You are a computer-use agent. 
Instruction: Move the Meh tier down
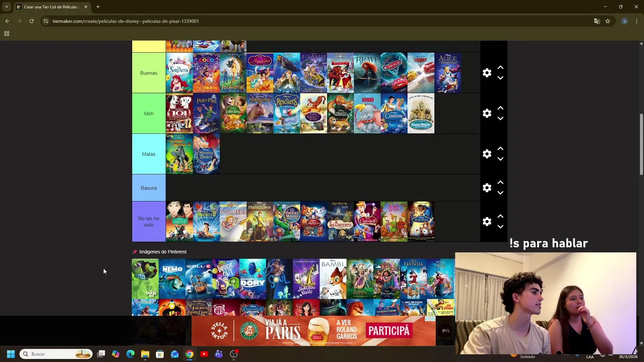pos(500,119)
